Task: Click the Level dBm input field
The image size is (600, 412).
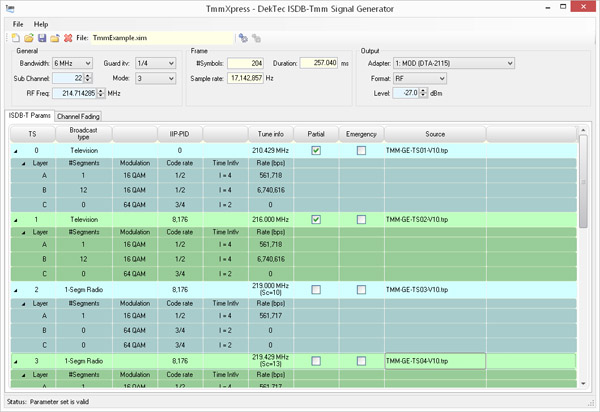Action: coord(406,93)
